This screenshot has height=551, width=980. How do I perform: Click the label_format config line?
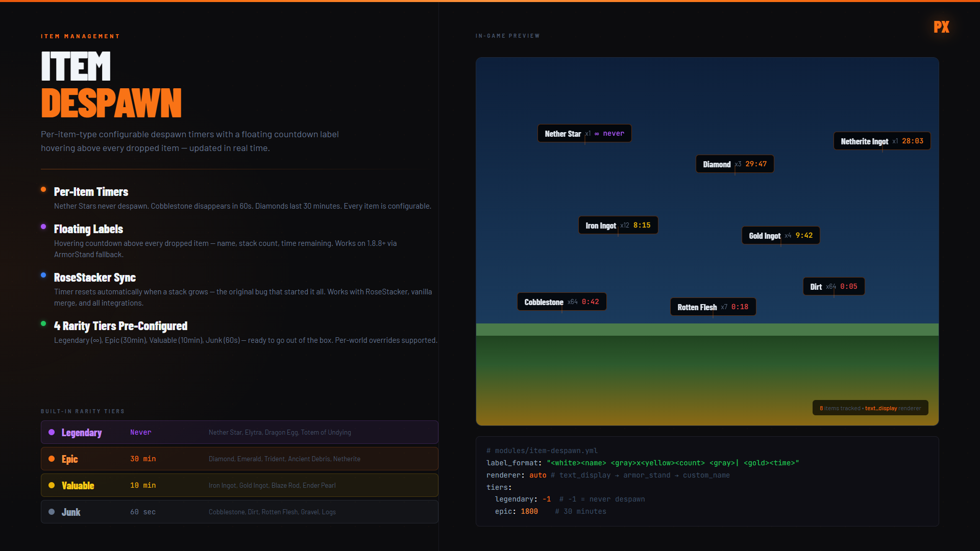click(643, 463)
